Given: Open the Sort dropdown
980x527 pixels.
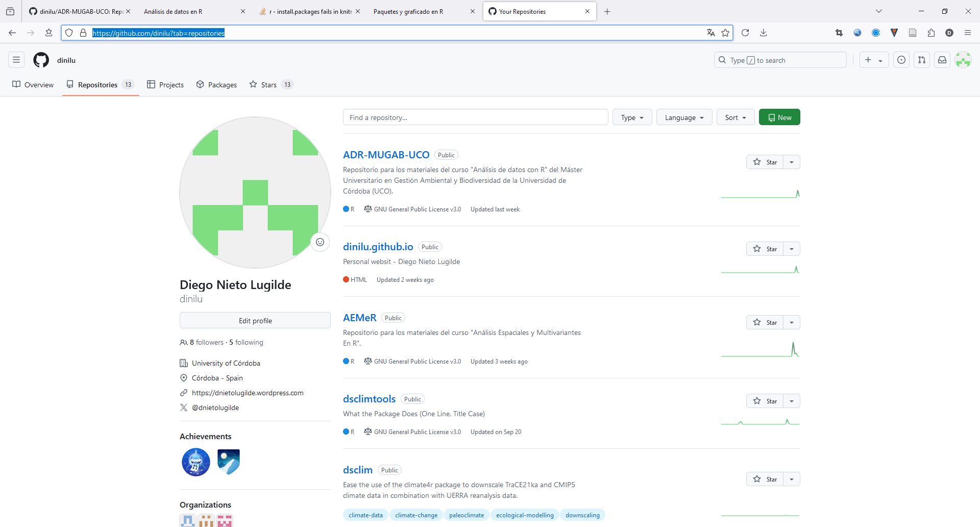Looking at the screenshot, I should (x=735, y=117).
